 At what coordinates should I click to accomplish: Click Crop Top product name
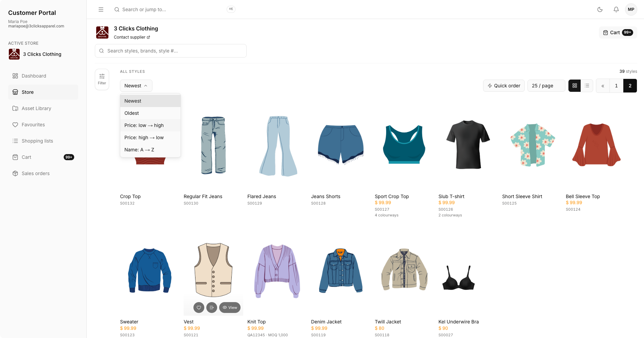coord(130,196)
